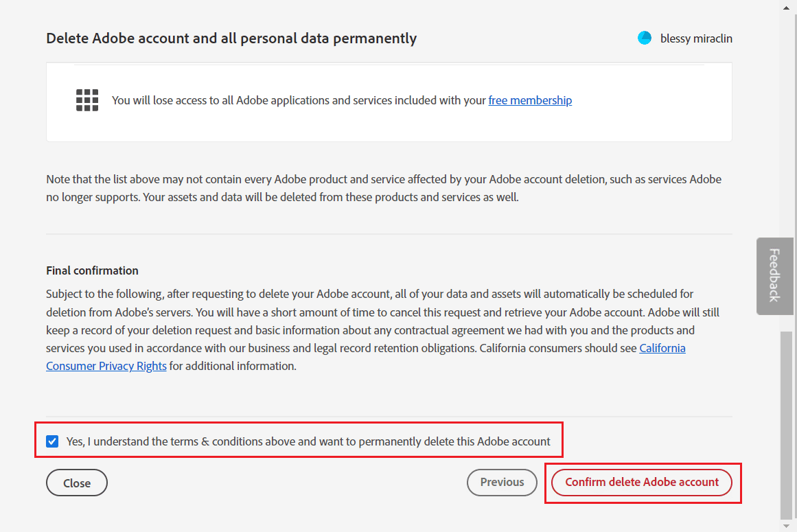Screen dimensions: 797x532
Task: Click the blessy miraclin account name text
Action: tap(696, 38)
